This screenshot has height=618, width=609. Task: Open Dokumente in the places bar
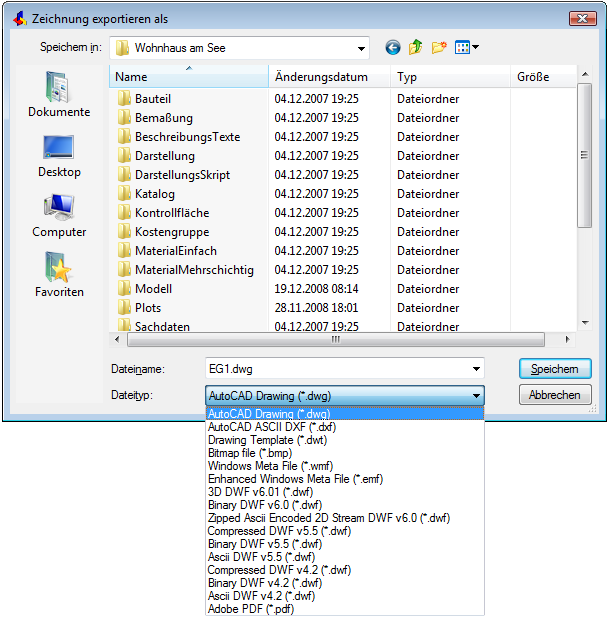click(x=59, y=94)
